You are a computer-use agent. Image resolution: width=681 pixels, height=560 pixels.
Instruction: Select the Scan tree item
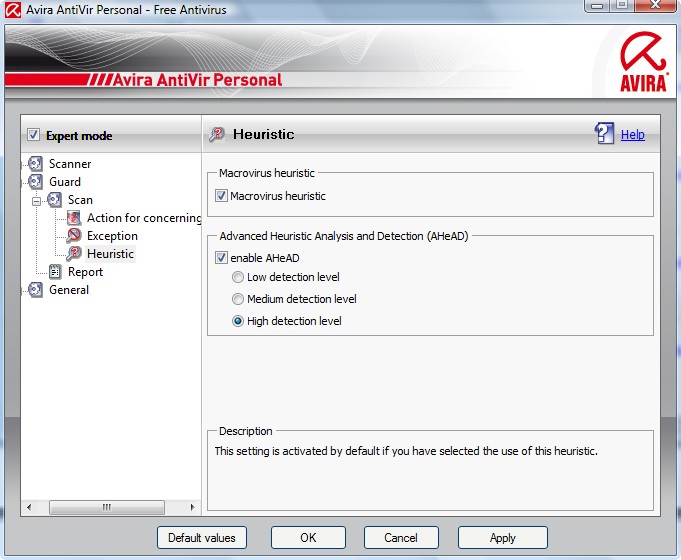[x=80, y=200]
